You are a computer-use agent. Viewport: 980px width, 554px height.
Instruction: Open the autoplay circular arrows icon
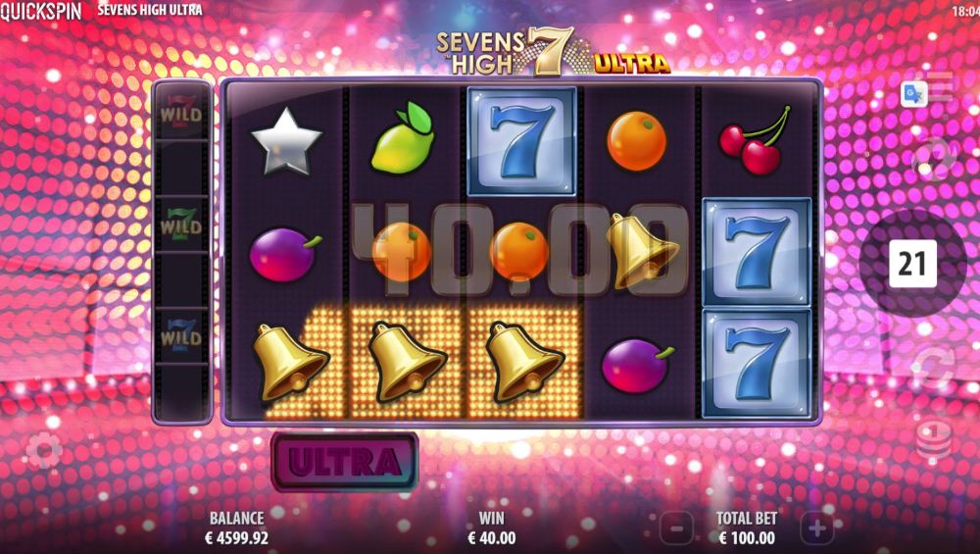tap(934, 365)
